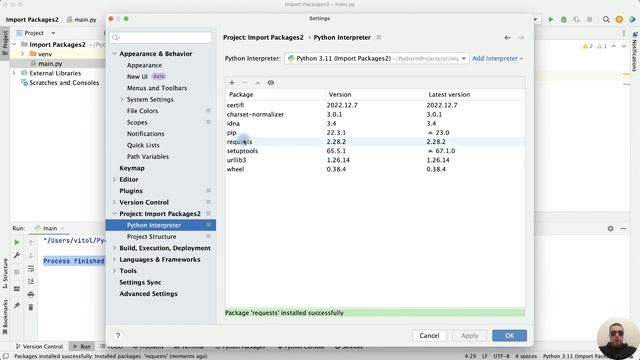Click the Apply button
This screenshot has width=640, height=360.
[x=469, y=336]
